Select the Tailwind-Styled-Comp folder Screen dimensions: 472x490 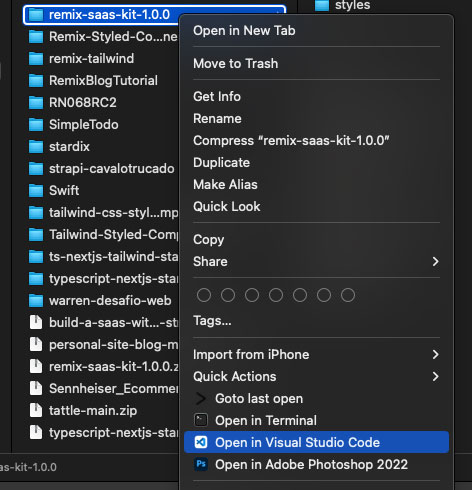coord(103,235)
